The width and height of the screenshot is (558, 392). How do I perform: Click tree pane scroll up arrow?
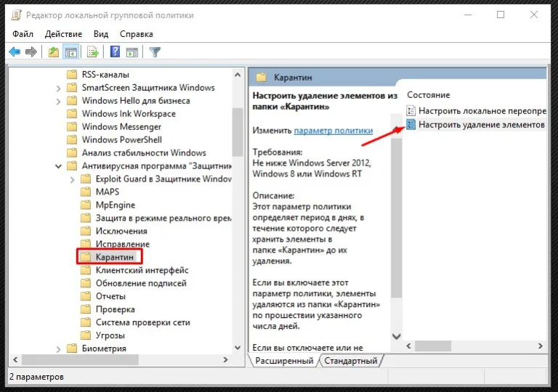[238, 75]
